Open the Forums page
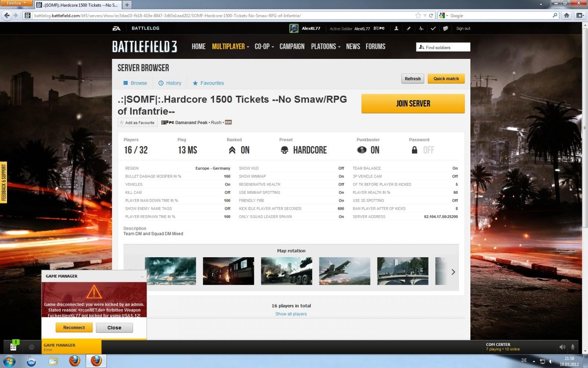Screen dimensions: 588x368 pyautogui.click(x=375, y=46)
